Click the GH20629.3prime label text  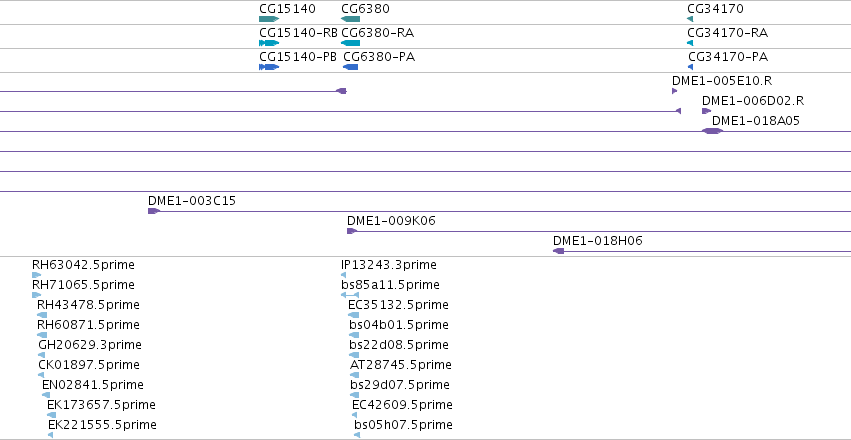(x=90, y=345)
